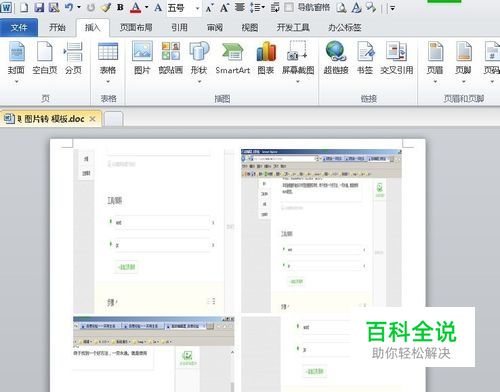Select the bottom-left browser screenshot image in document
The image size is (500, 392).
(x=153, y=354)
